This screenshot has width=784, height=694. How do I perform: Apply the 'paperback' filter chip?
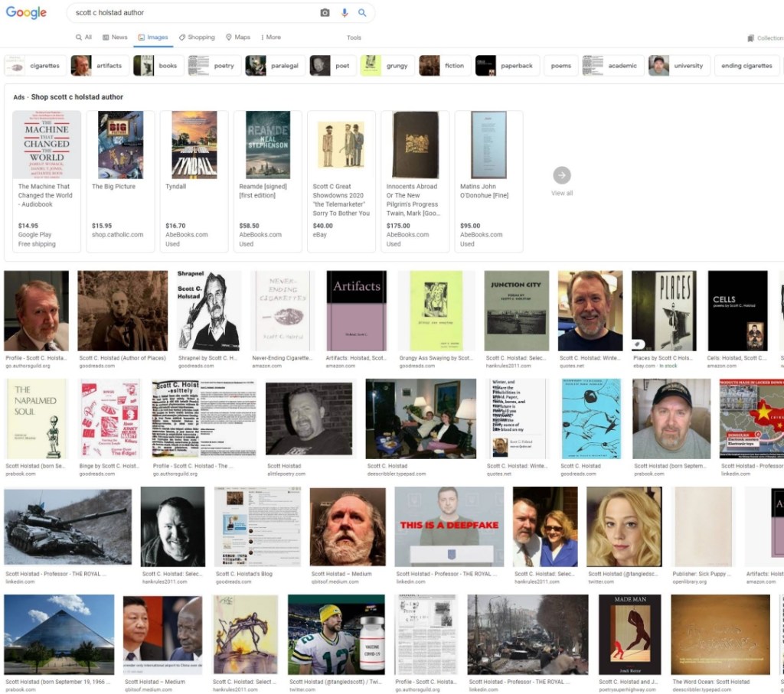click(x=507, y=66)
